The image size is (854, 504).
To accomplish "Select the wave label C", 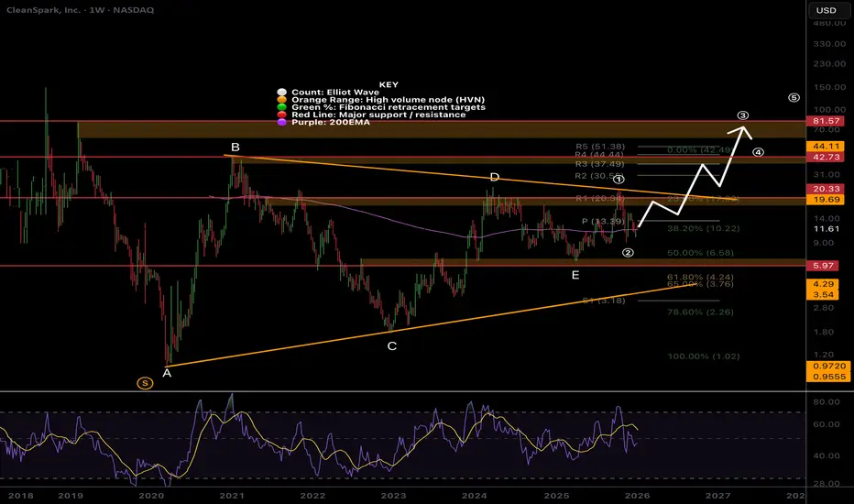I will [391, 346].
